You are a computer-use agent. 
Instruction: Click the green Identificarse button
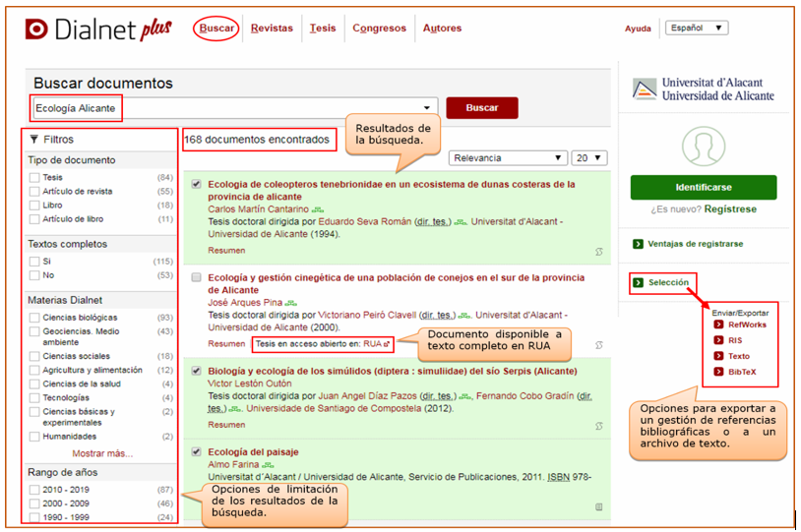click(x=703, y=187)
